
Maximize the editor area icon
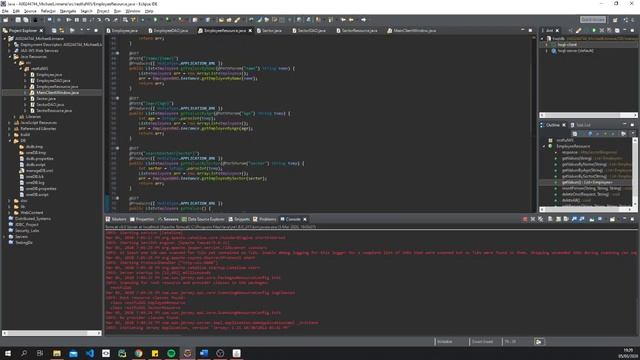click(530, 30)
